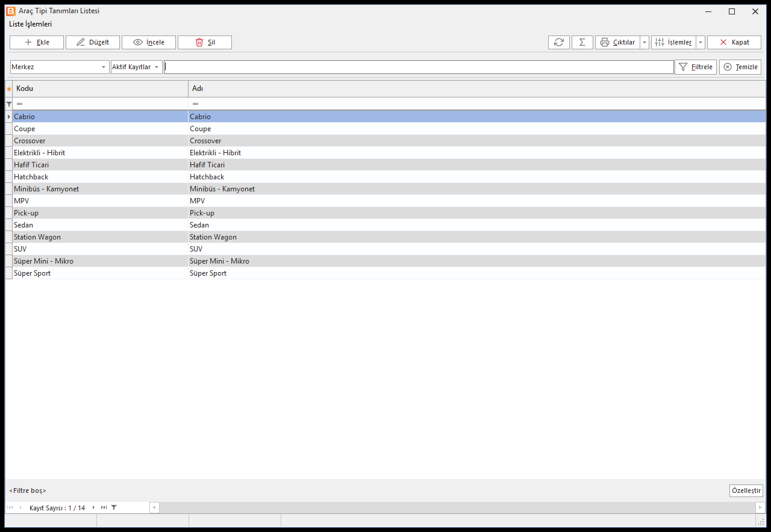
Task: Click the Ekle add button
Action: click(x=37, y=42)
